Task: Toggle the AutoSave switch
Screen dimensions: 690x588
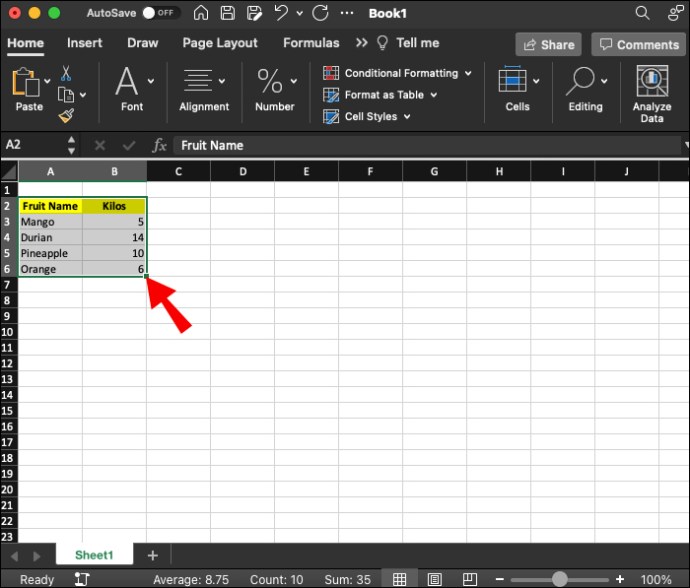Action: point(159,14)
